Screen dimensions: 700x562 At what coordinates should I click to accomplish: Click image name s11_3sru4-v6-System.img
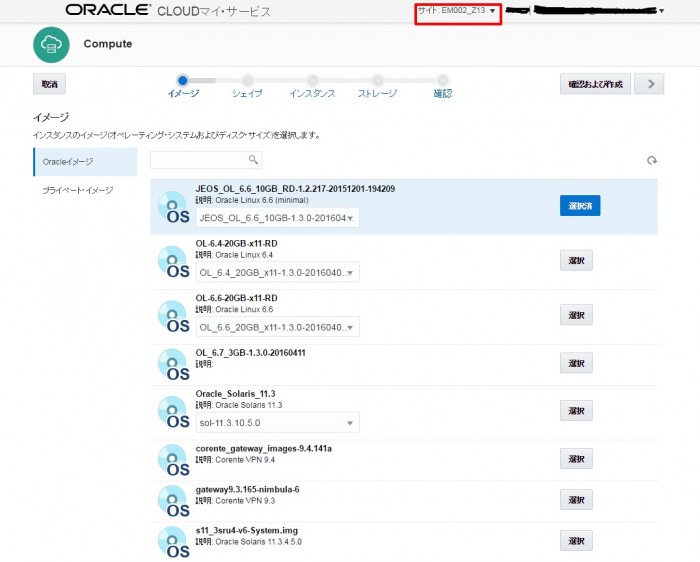point(246,531)
